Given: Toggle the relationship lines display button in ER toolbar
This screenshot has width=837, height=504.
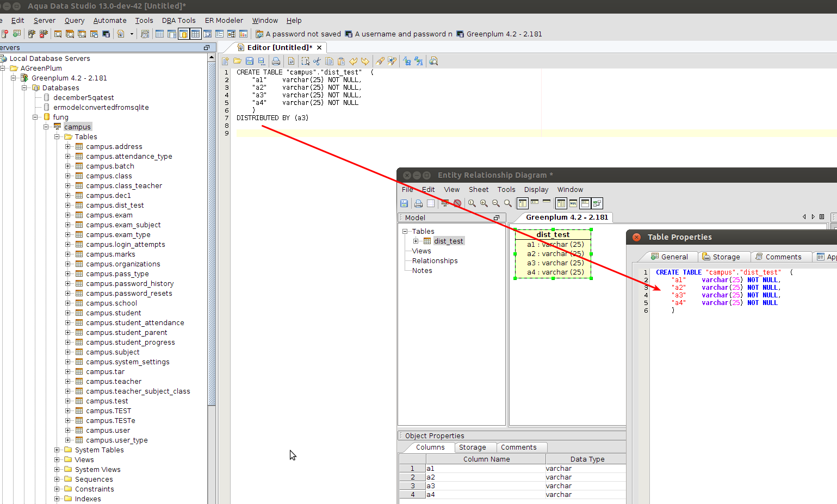Looking at the screenshot, I should coord(598,203).
